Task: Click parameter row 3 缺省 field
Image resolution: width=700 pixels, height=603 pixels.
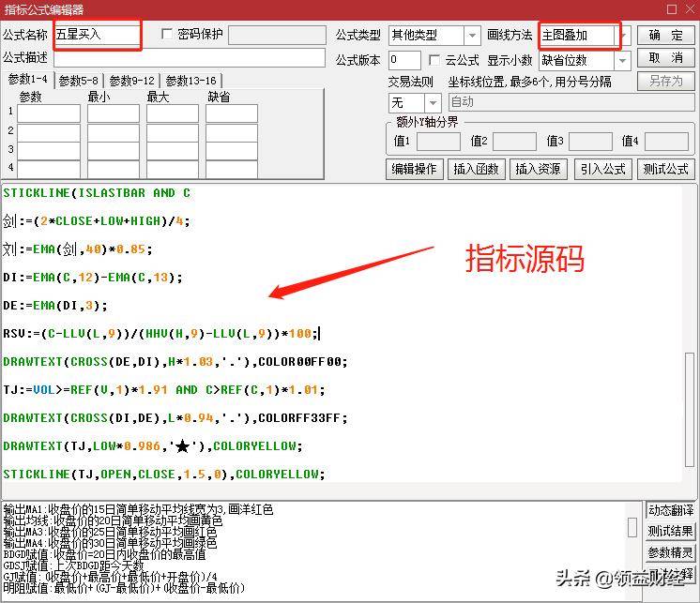Action: click(x=231, y=151)
